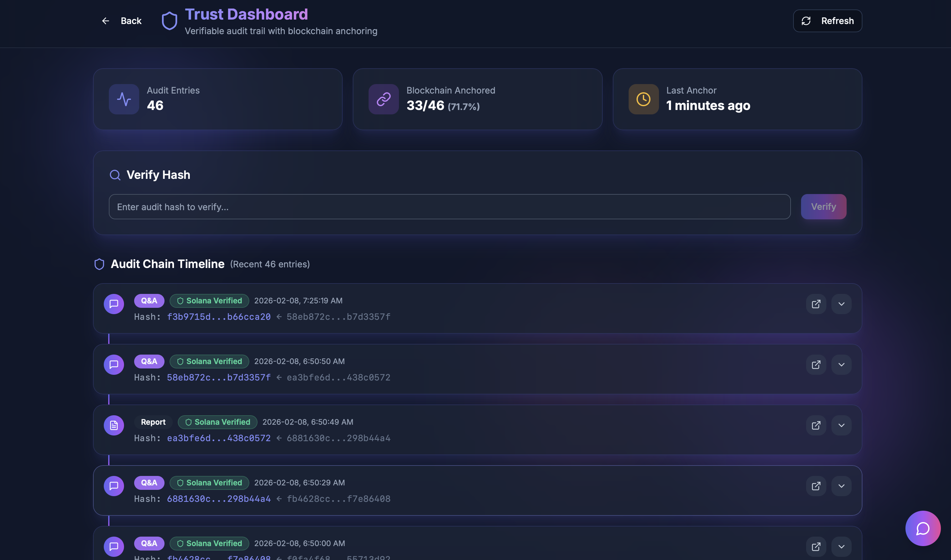Click the Blockchain Anchored chain-link icon
Image resolution: width=951 pixels, height=560 pixels.
383,99
